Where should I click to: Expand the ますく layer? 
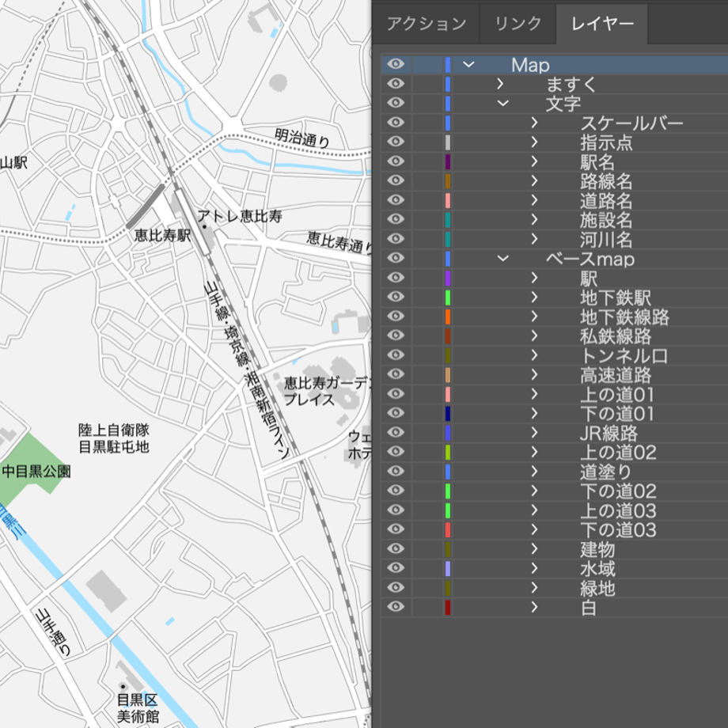point(500,84)
